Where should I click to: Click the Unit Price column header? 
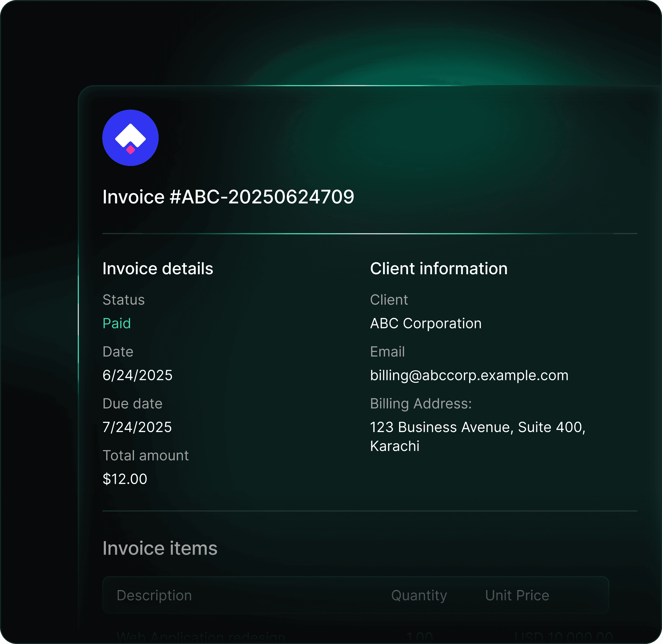click(x=517, y=595)
